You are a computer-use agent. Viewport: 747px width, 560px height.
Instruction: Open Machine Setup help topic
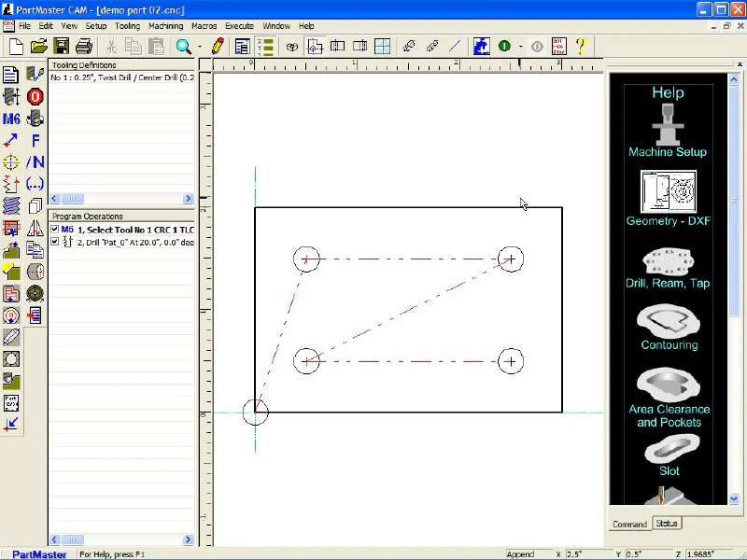pos(668,131)
